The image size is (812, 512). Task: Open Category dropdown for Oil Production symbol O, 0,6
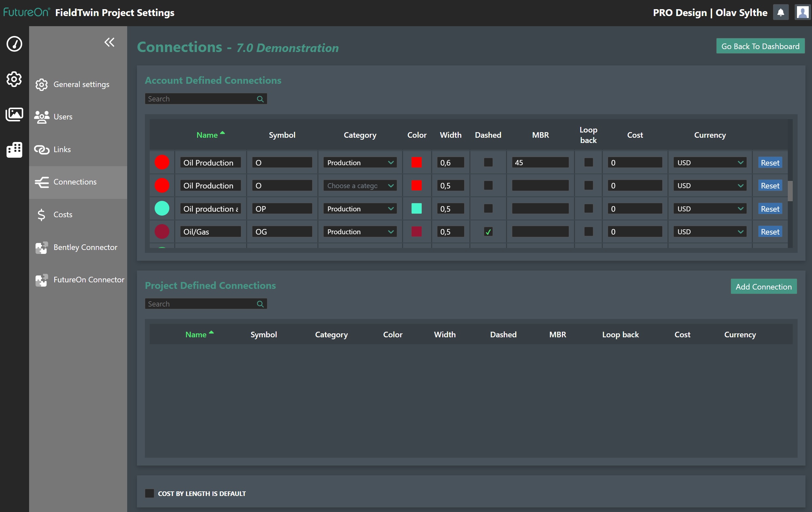[x=360, y=162]
